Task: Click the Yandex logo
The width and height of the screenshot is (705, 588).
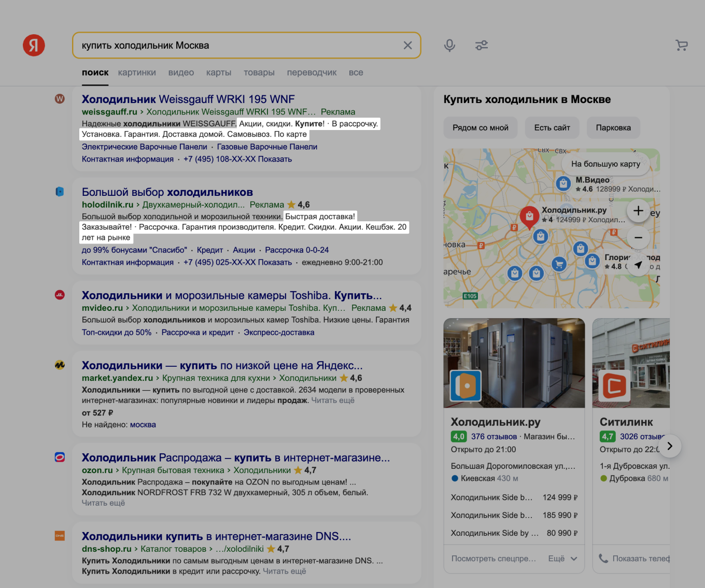Action: click(33, 45)
